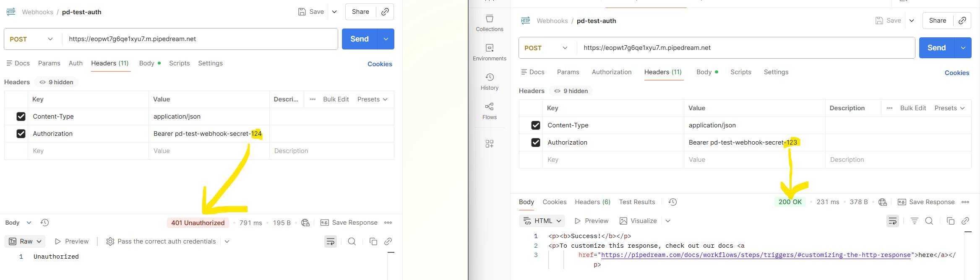Open the workspace configure grid icon in sidebar

489,144
